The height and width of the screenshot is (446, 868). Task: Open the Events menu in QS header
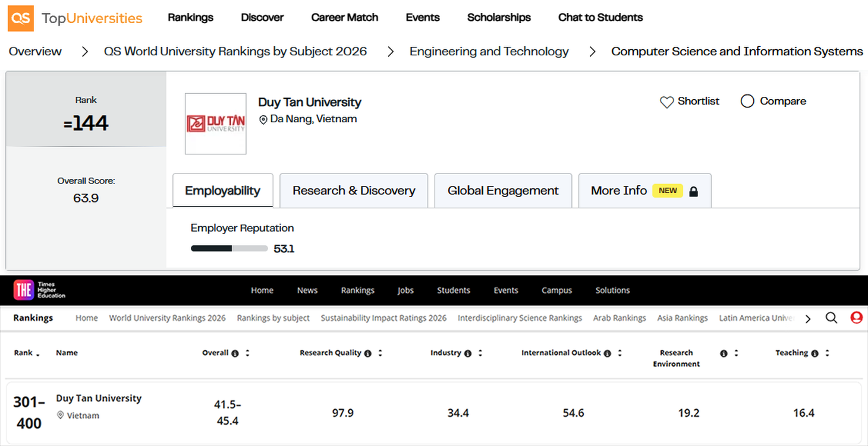click(x=423, y=18)
